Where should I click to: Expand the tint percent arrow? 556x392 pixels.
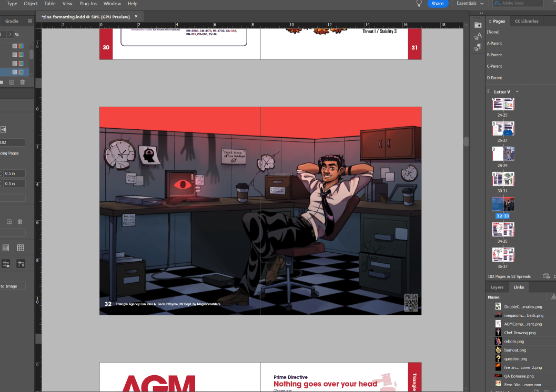pyautogui.click(x=10, y=34)
